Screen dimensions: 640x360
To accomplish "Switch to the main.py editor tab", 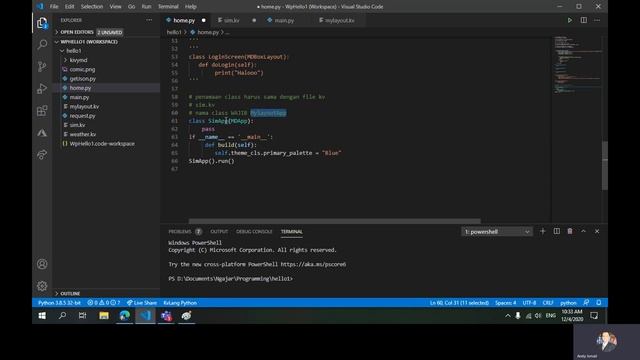I will tap(284, 20).
